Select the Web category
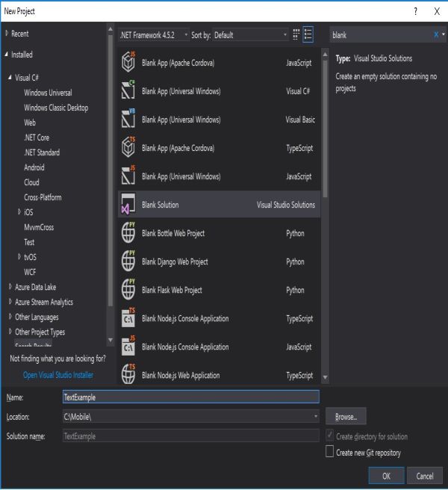The width and height of the screenshot is (448, 490). 30,122
